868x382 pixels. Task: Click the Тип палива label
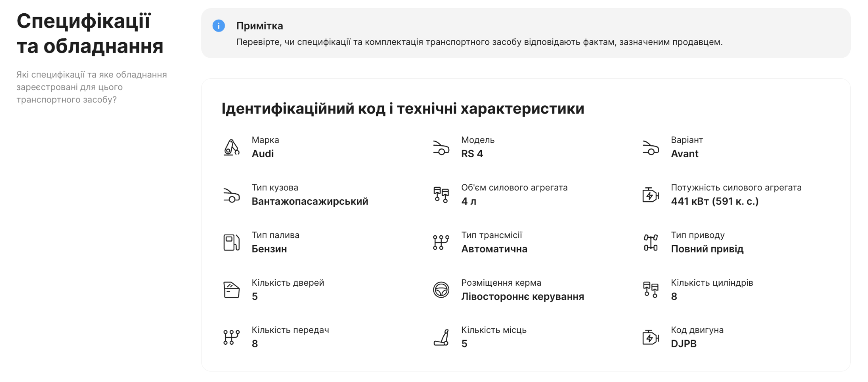point(275,235)
